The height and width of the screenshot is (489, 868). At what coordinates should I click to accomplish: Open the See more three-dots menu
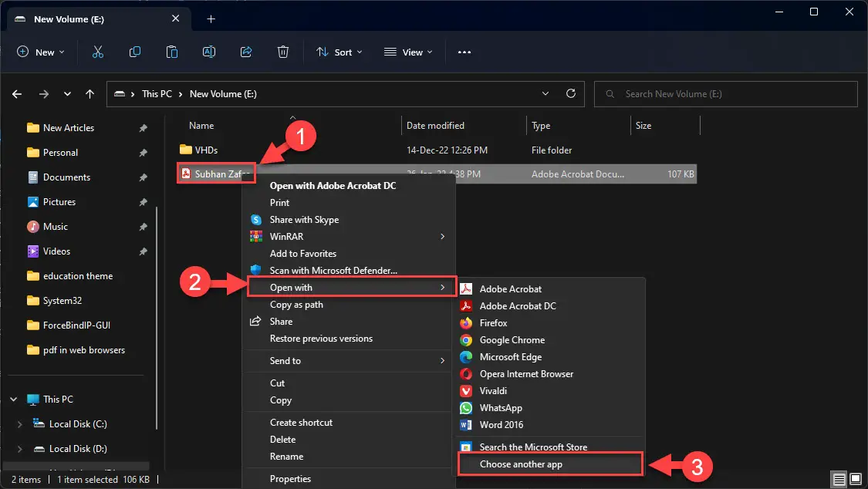pos(464,52)
